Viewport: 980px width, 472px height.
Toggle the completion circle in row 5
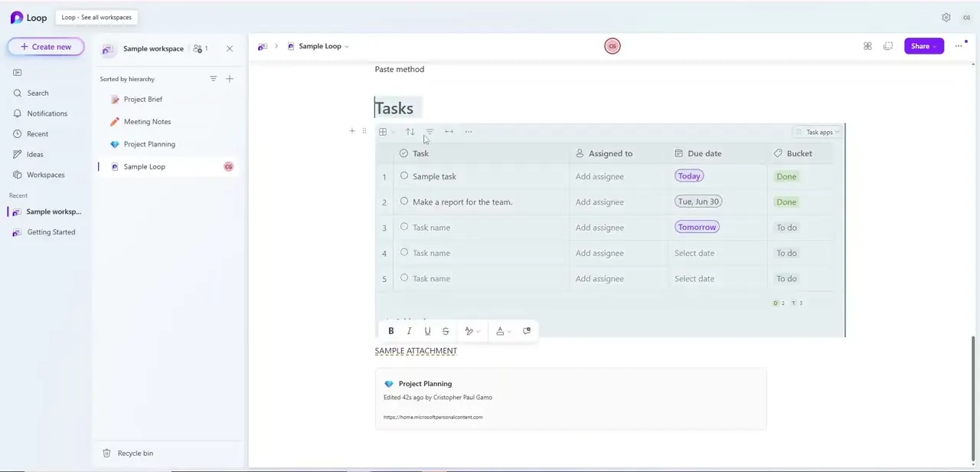404,278
